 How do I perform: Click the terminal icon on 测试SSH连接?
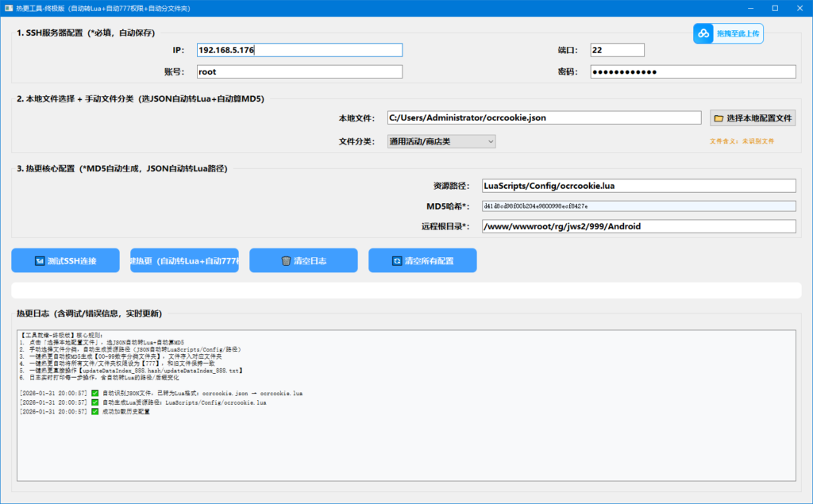(39, 261)
